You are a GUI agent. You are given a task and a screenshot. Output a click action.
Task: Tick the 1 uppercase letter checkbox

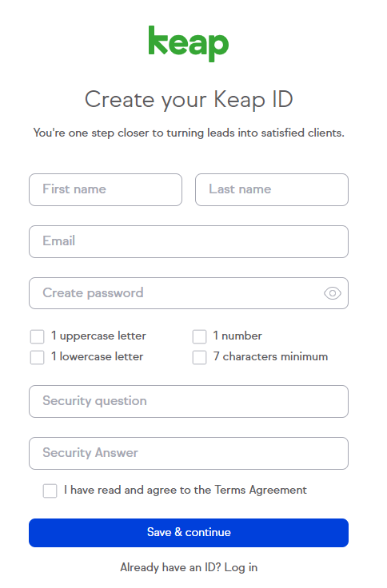tap(37, 336)
